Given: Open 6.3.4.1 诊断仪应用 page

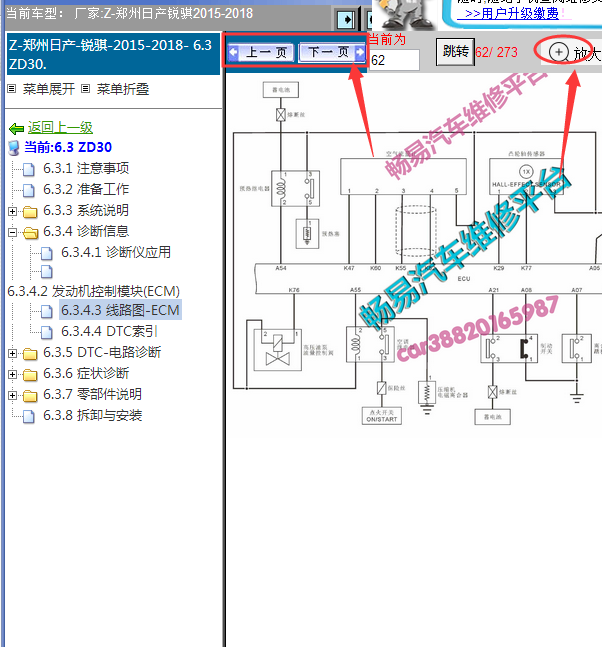Looking at the screenshot, I should point(116,252).
